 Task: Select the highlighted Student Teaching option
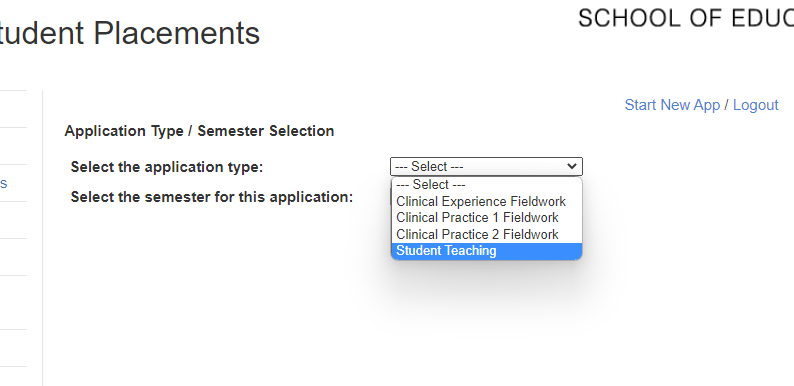point(487,251)
